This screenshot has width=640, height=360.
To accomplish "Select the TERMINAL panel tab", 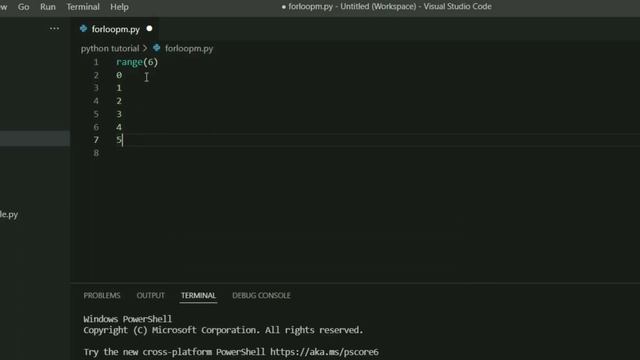I will [198, 296].
